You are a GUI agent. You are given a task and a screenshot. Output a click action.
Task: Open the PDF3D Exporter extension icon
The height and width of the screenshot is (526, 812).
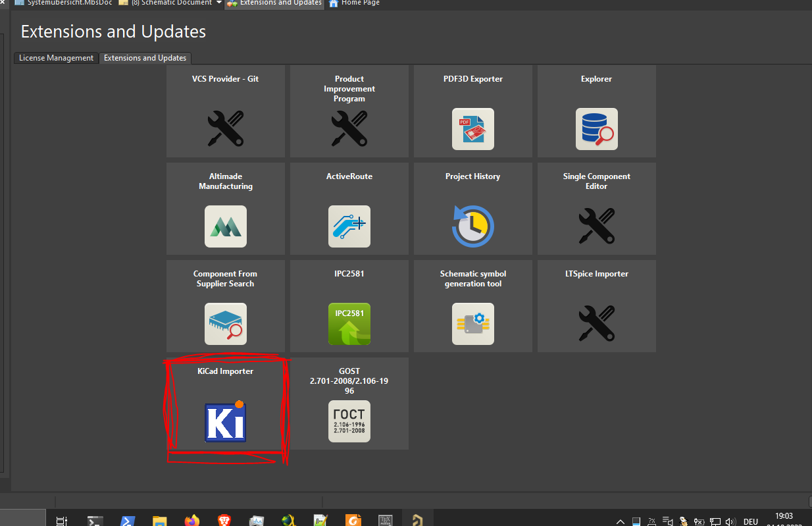[473, 129]
